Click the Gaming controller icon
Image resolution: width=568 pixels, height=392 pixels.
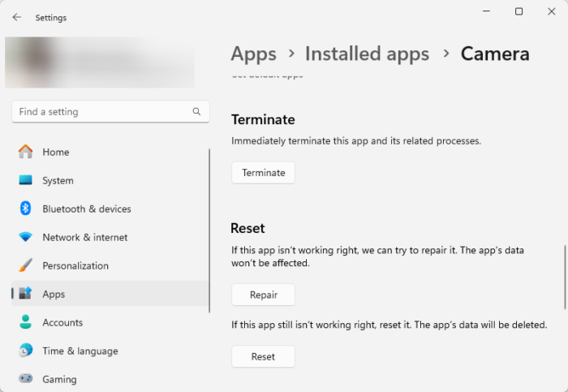(x=26, y=379)
